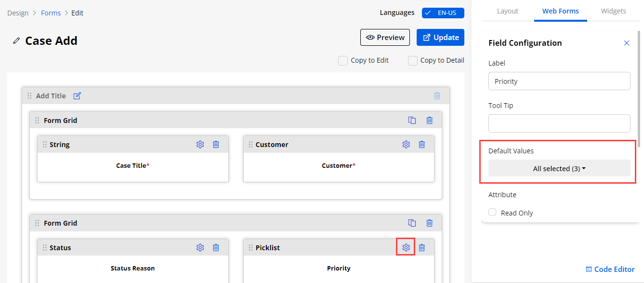Switch to the Layout tab

(x=507, y=11)
